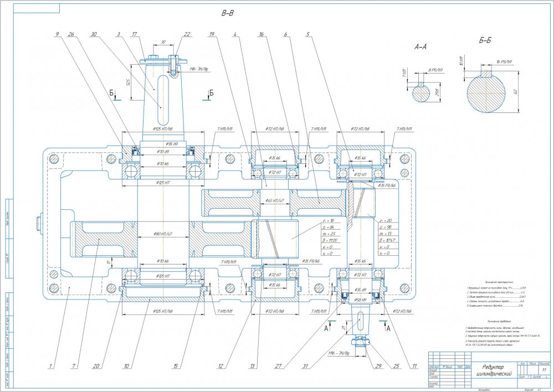554x392 pixels.
Task: Select gear parameter "z₂ = 98"
Action: [384, 227]
